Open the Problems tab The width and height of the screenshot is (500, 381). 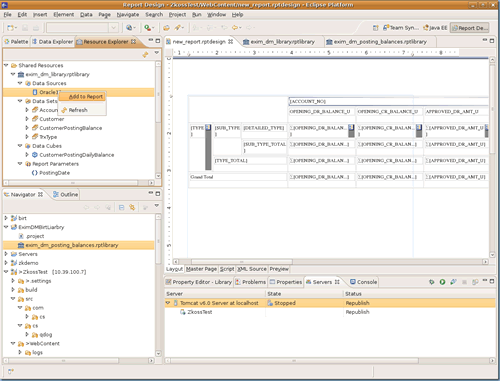tap(251, 282)
